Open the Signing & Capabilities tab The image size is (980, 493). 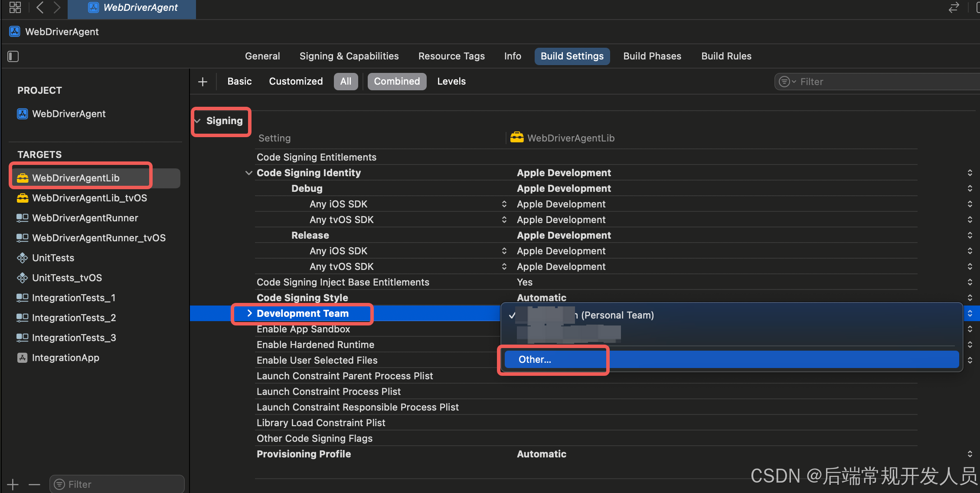click(x=349, y=56)
